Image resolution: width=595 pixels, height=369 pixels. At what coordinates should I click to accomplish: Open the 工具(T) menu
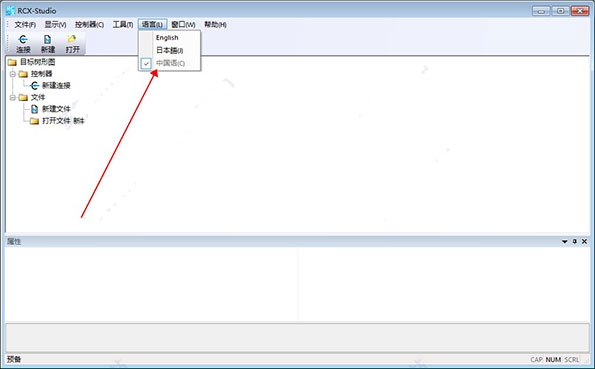(123, 25)
